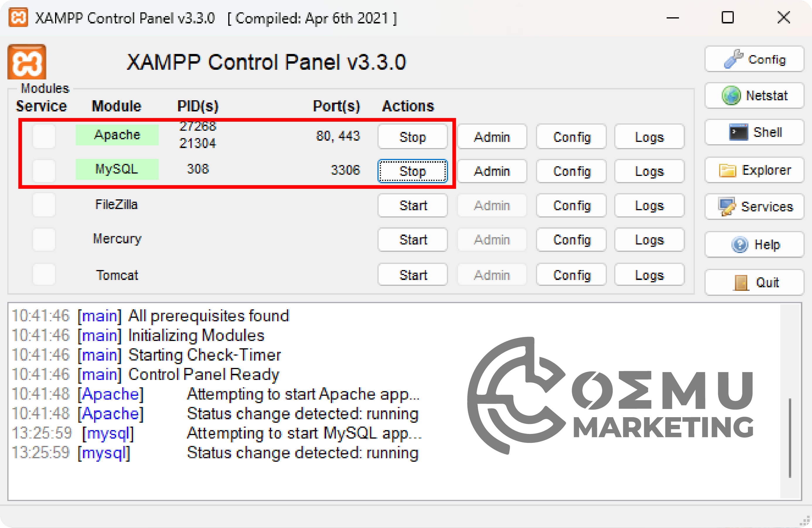Toggle the Mercury service checkbox

pos(44,240)
